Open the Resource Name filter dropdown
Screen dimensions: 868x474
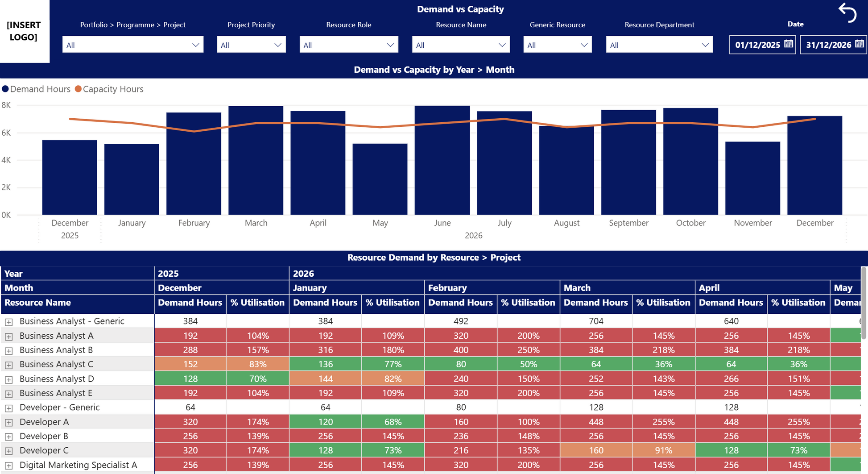(460, 45)
